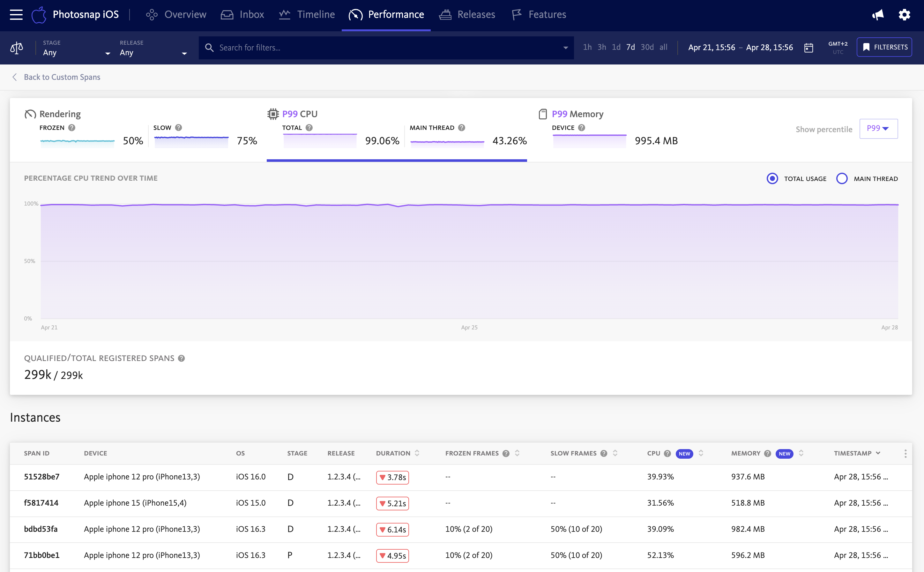Expand the filter search dropdown arrow

[566, 48]
